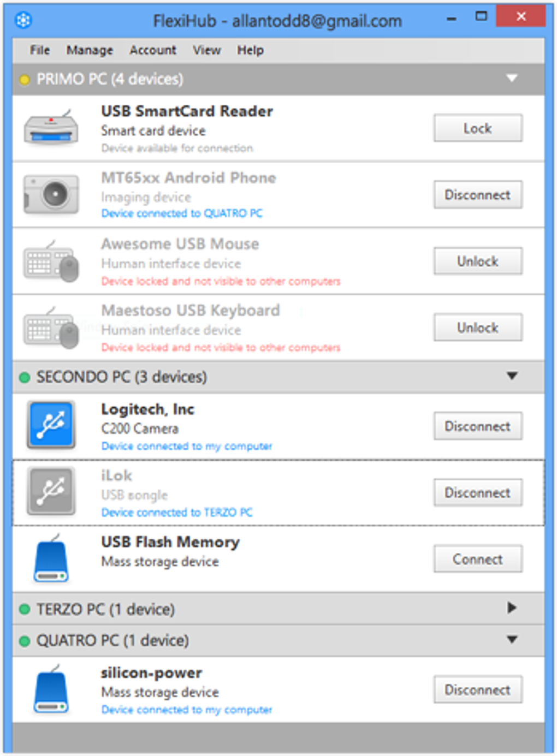Open the Manage menu
This screenshot has height=756, width=557.
pos(90,50)
